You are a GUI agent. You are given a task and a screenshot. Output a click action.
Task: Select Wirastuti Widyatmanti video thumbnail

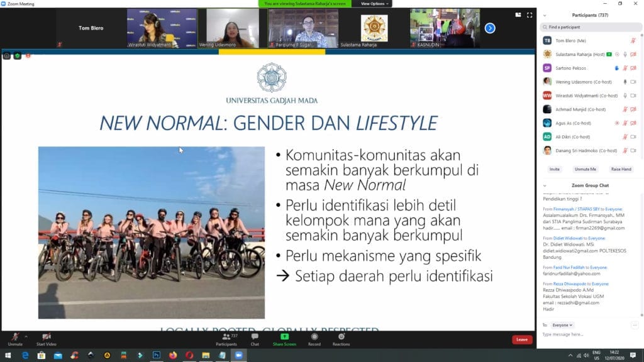point(162,28)
